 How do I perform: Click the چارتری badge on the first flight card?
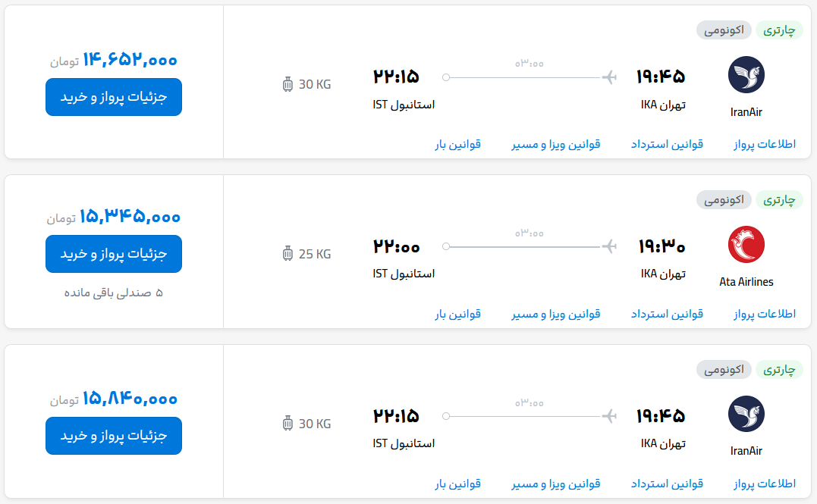779,30
